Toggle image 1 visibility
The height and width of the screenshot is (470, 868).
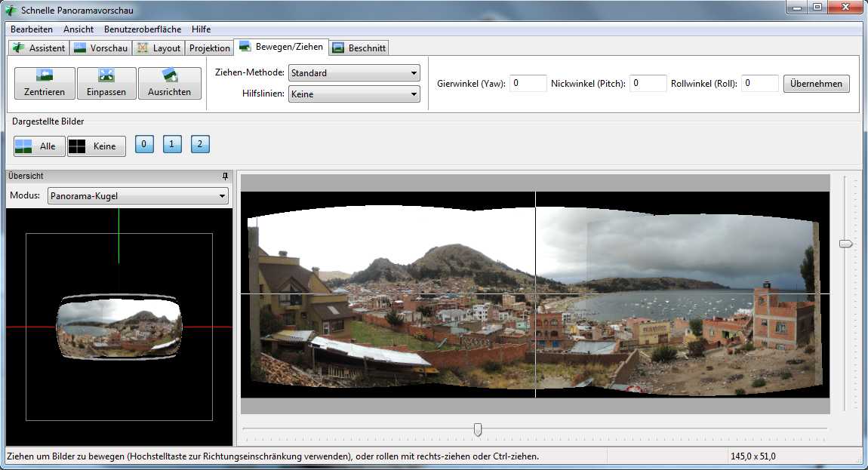[172, 145]
